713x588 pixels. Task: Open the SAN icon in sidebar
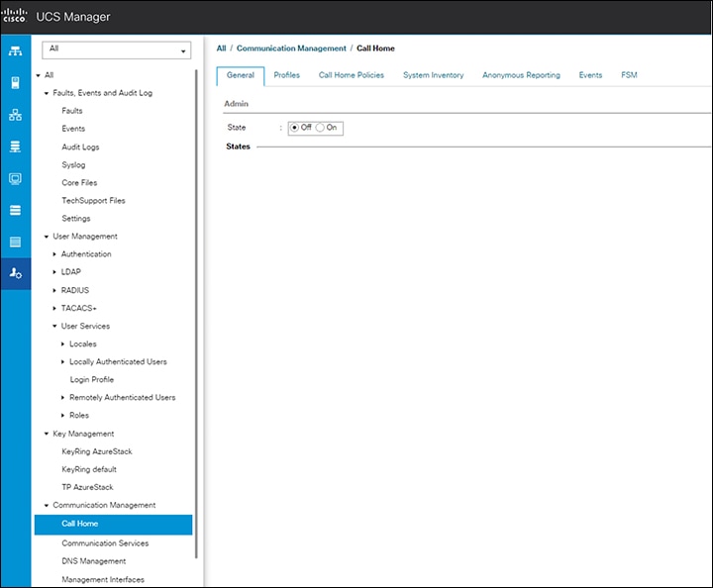point(15,147)
